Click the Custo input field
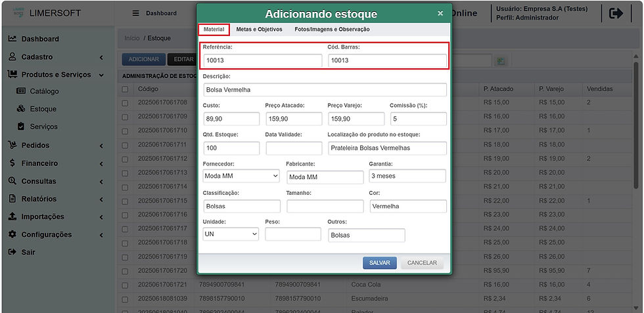 [x=231, y=119]
